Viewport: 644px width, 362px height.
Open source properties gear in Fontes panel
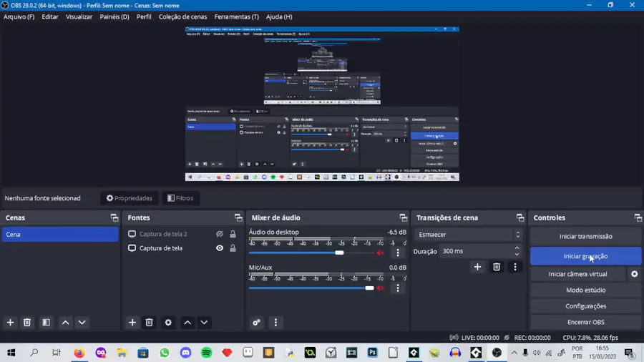168,323
